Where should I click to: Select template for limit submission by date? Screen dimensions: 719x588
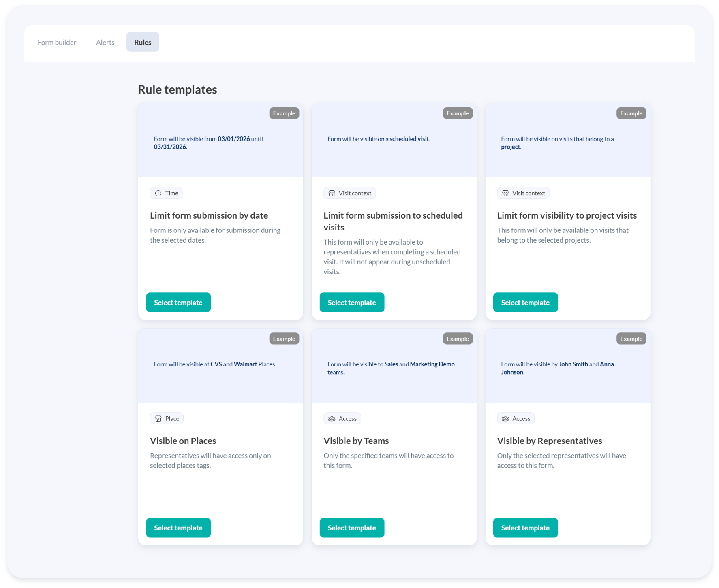tap(178, 303)
